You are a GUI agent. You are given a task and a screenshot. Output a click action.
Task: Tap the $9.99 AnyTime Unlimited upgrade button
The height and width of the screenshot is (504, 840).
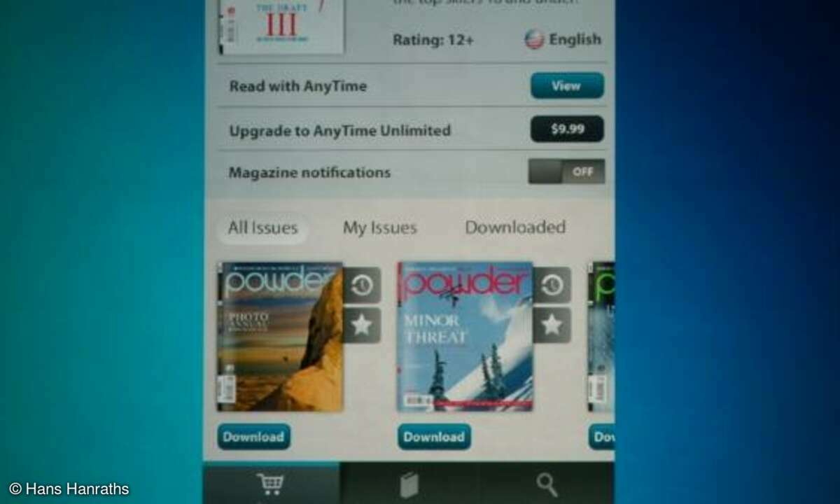(x=567, y=129)
